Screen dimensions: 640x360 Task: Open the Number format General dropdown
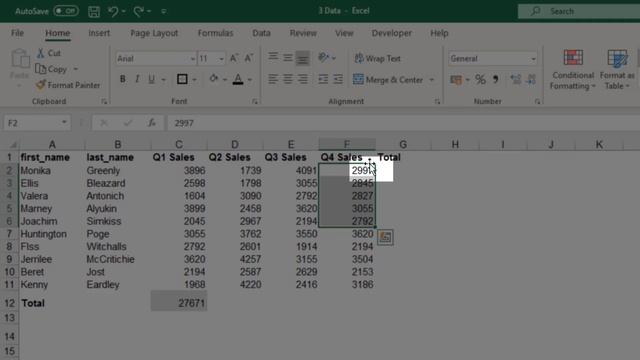coord(533,59)
